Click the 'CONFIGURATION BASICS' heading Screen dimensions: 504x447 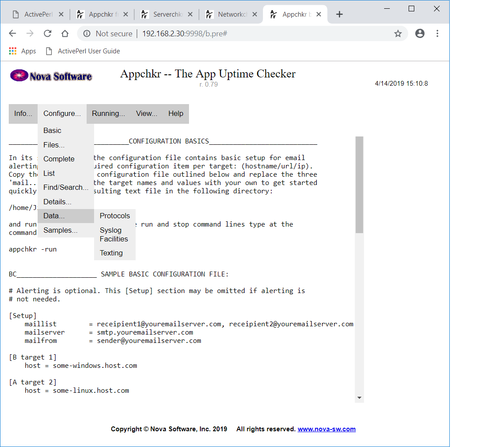(169, 141)
